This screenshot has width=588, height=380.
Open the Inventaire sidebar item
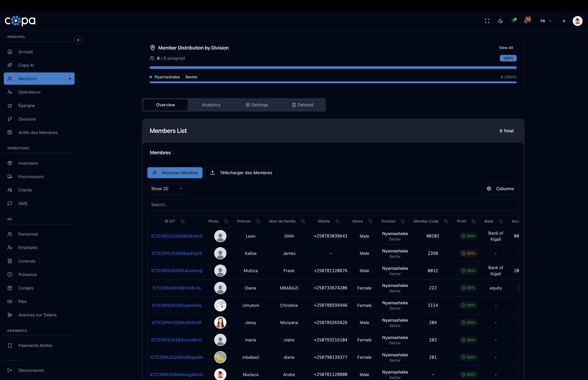[28, 163]
